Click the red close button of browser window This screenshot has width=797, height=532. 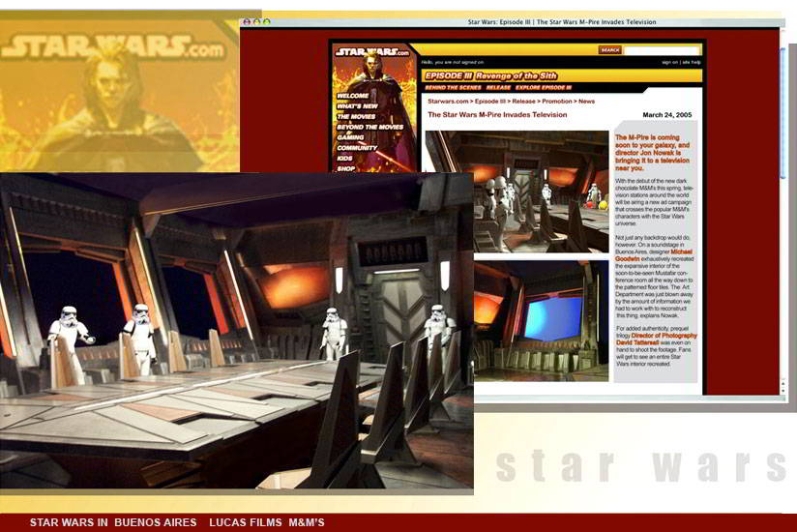pos(247,22)
